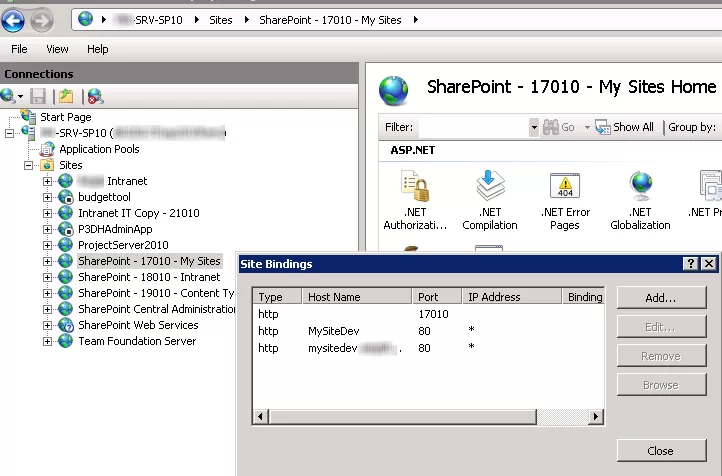This screenshot has height=476, width=722.
Task: Click the Show All filter icon
Action: (603, 127)
